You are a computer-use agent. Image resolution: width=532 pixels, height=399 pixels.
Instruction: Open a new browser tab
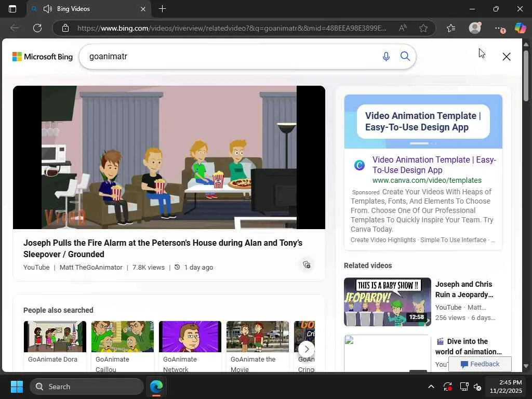[163, 9]
